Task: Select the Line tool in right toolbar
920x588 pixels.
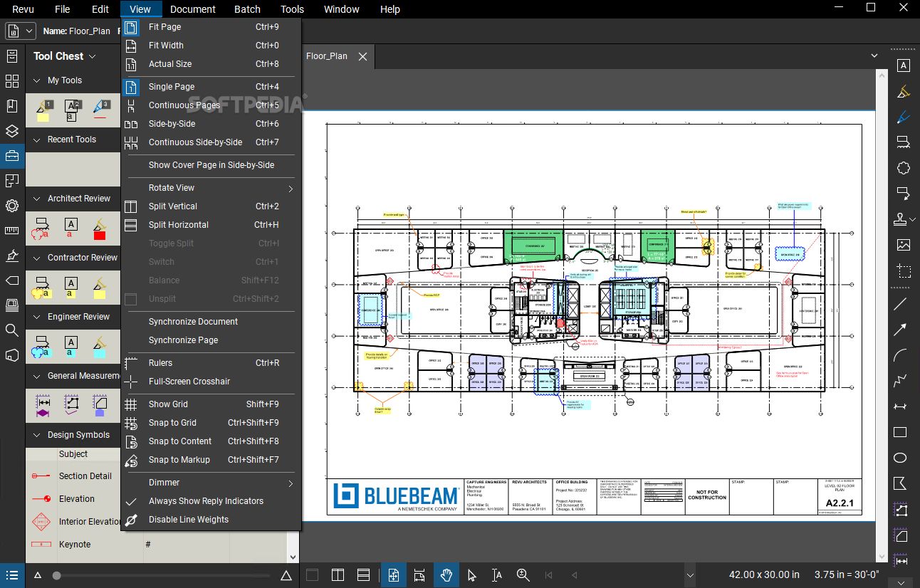Action: tap(900, 304)
